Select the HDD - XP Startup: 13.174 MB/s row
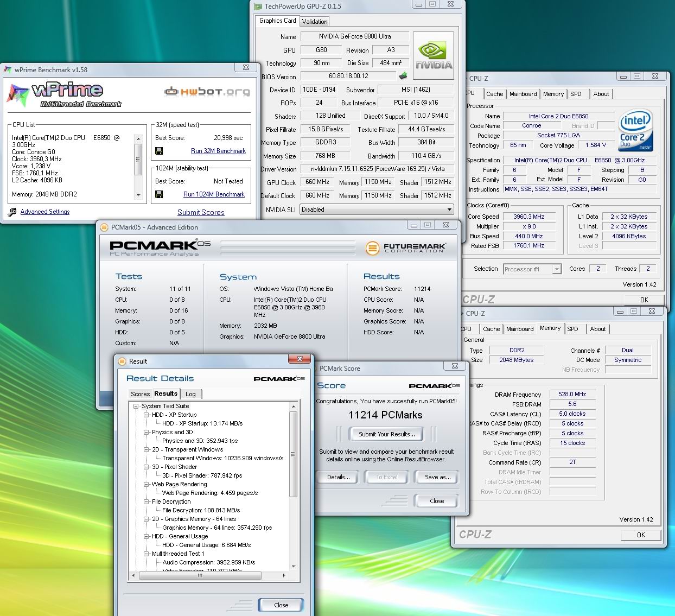This screenshot has height=616, width=675. tap(202, 423)
